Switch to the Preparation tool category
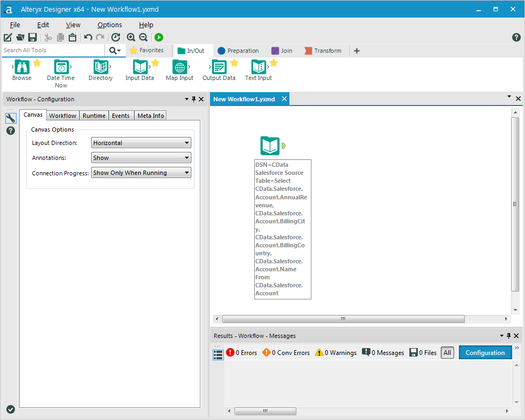This screenshot has width=525, height=420. (x=238, y=51)
